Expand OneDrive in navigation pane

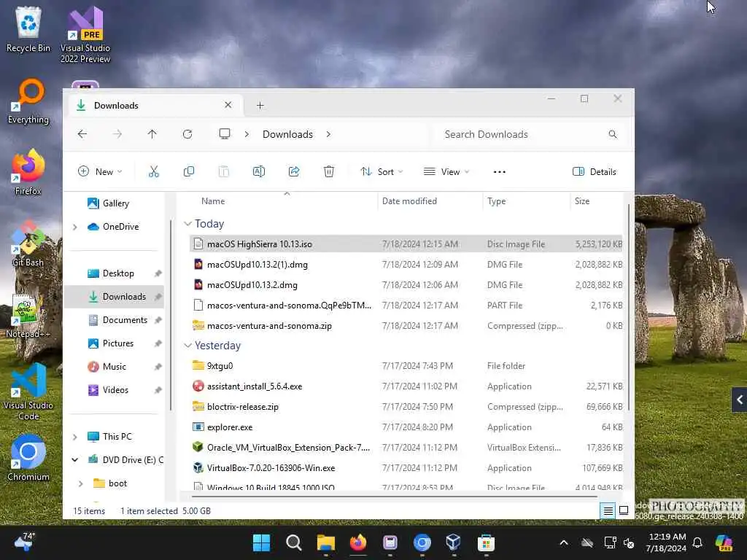[75, 227]
